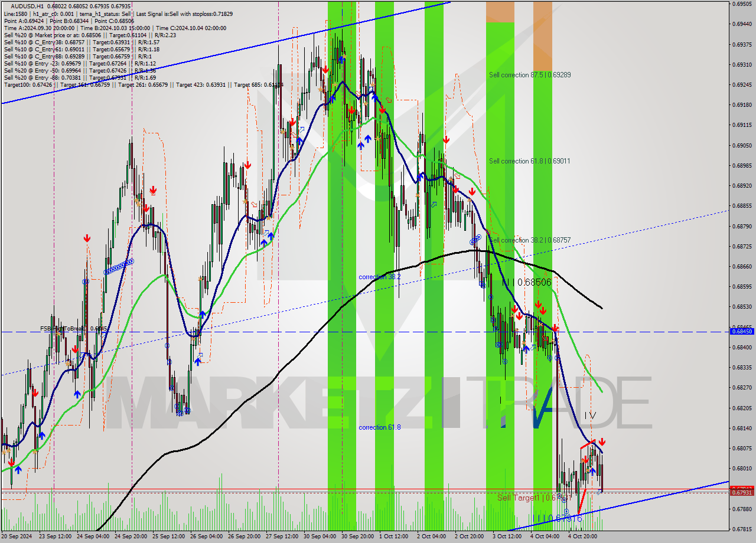Click the 0.69050 price axis label

pos(743,145)
